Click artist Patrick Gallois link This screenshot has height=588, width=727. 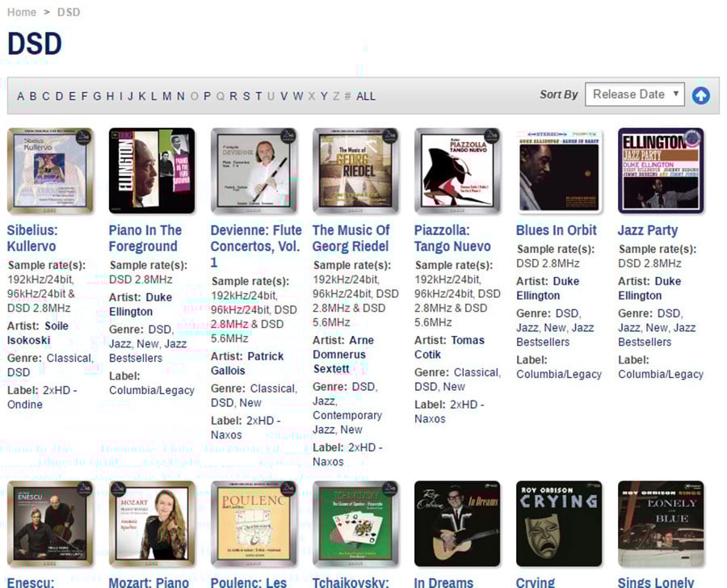pyautogui.click(x=247, y=363)
